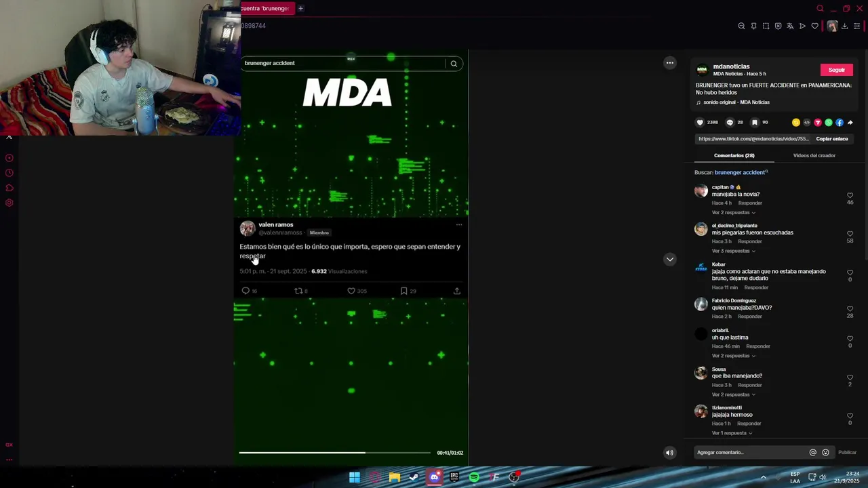Click the embed code share icon
This screenshot has height=488, width=868.
[807, 123]
